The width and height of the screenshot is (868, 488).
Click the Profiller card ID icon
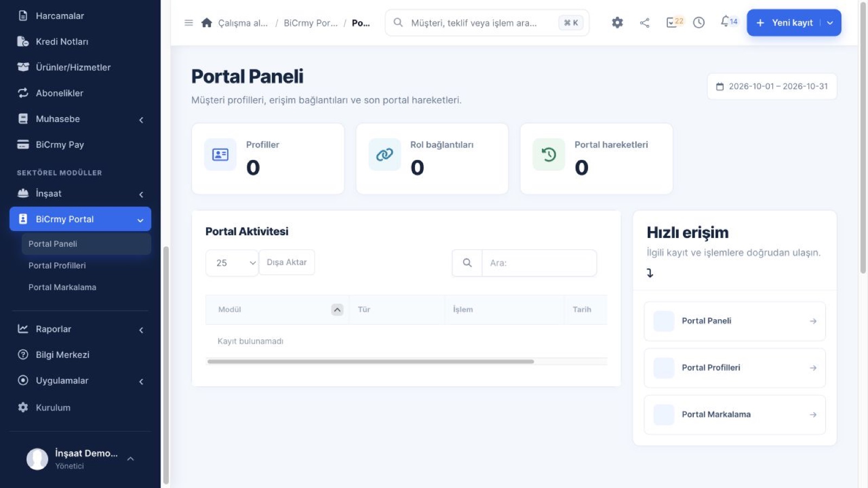click(x=220, y=155)
